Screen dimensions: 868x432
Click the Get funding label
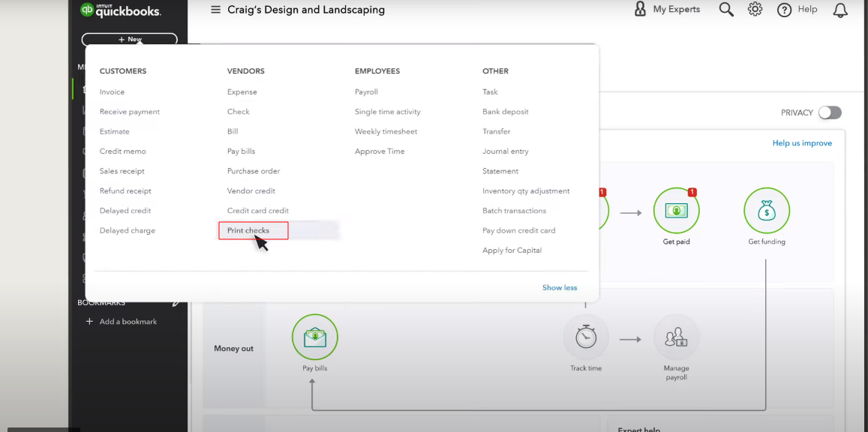click(x=767, y=241)
